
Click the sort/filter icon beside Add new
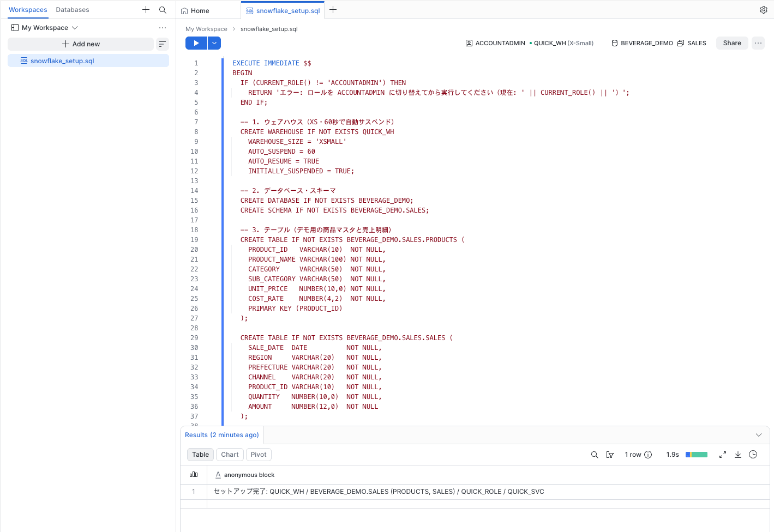163,44
